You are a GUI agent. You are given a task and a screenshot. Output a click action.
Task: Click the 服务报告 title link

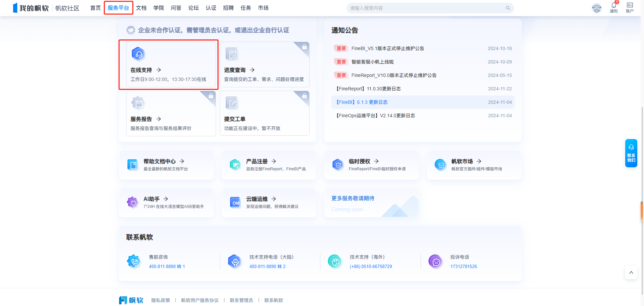pos(141,119)
